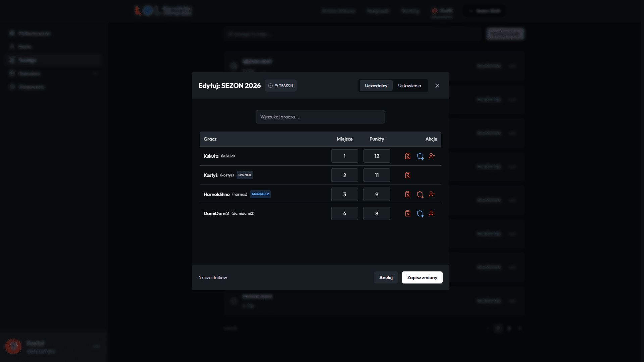Click player name DamiDami2
644x362 pixels.
[216, 213]
